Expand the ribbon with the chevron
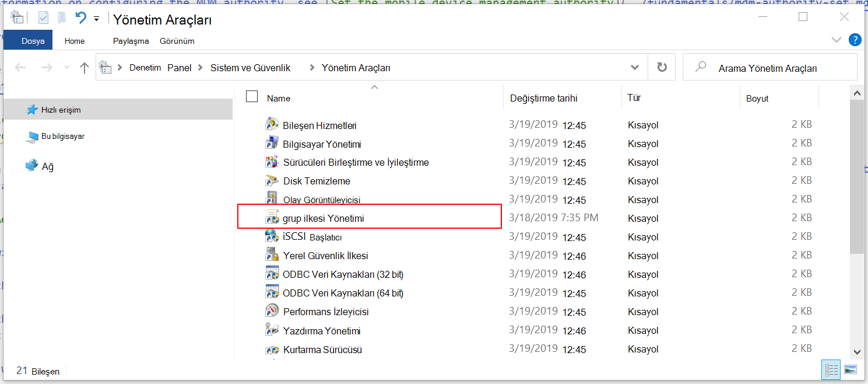The image size is (868, 384). coord(837,40)
